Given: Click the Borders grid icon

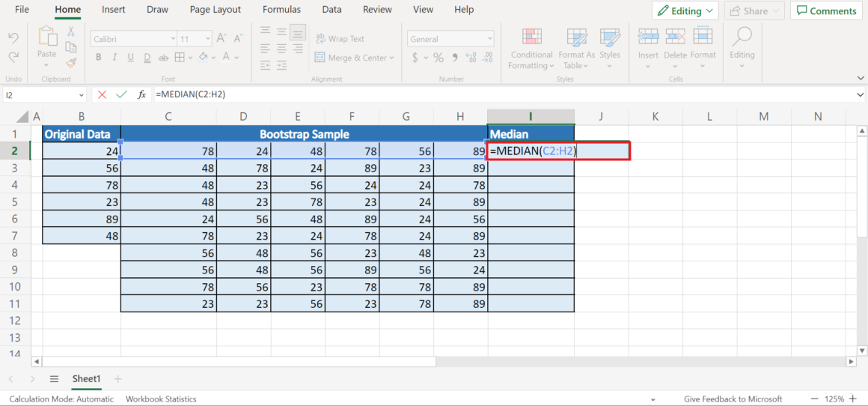Looking at the screenshot, I should [180, 57].
